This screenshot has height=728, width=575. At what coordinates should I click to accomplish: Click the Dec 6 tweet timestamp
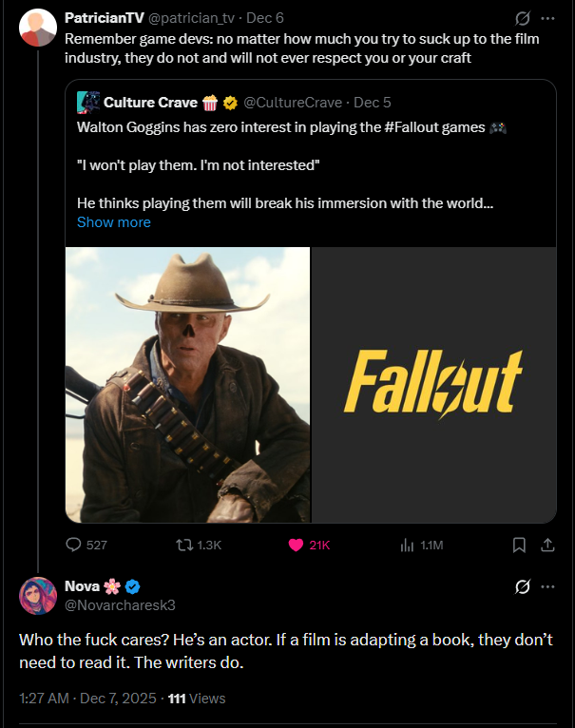[263, 18]
